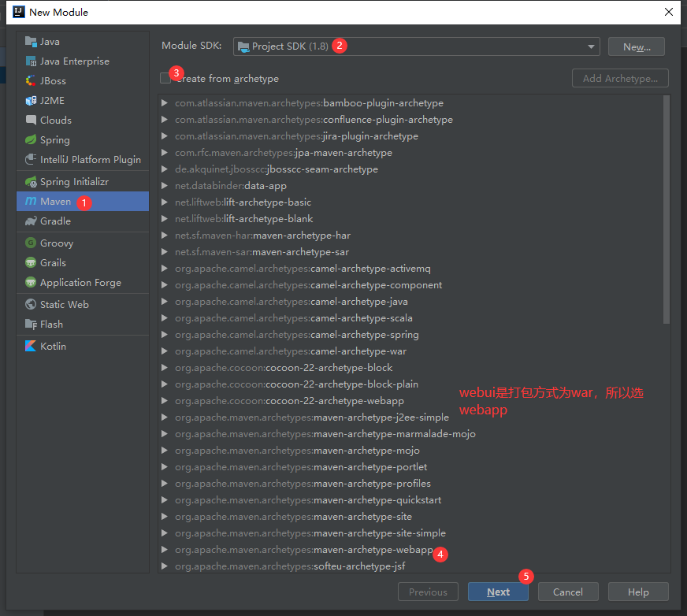Expand the maven-archetype-quickstart node
The height and width of the screenshot is (616, 687).
tap(165, 500)
